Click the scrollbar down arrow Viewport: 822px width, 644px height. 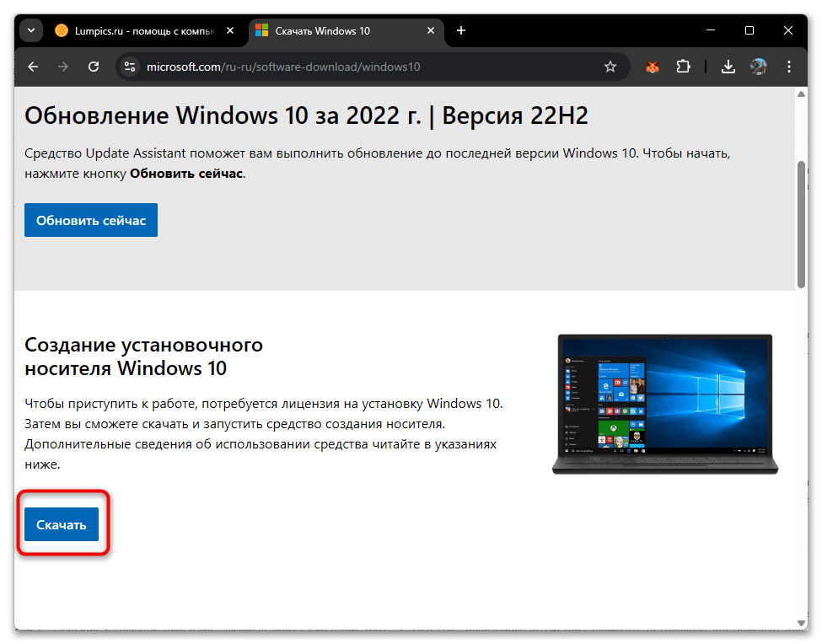coord(801,623)
